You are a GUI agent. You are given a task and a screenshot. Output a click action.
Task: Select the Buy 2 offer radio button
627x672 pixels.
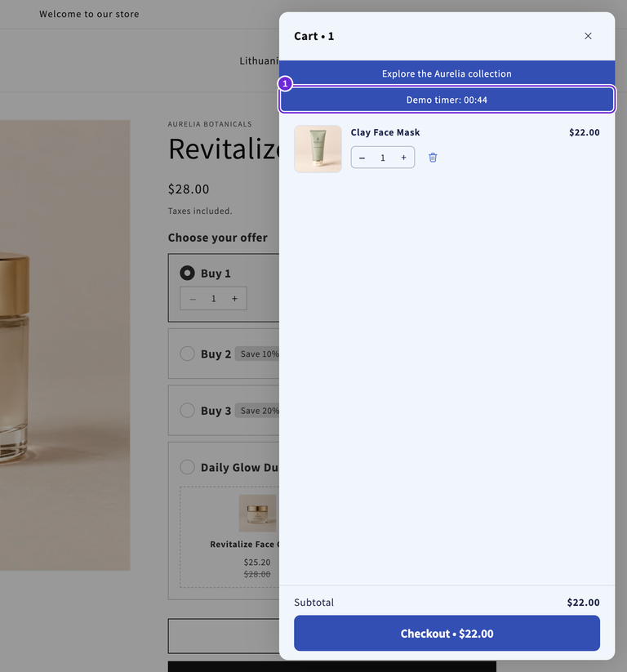point(187,354)
